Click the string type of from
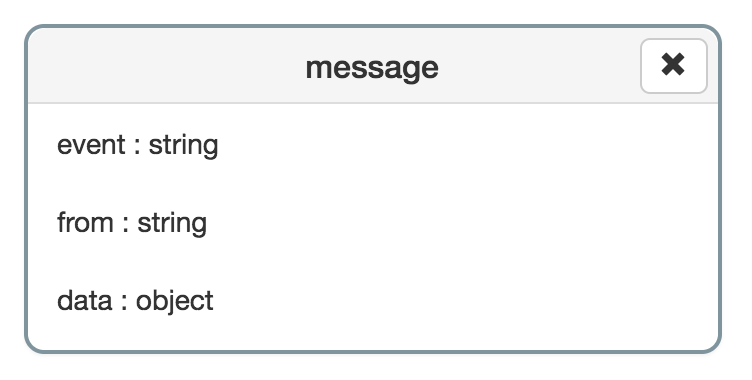This screenshot has width=752, height=380. [x=172, y=224]
